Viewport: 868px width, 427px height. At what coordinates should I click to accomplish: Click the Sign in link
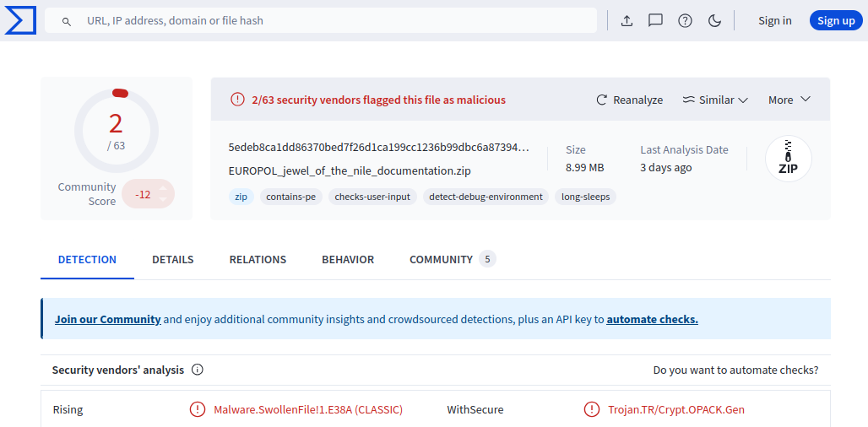pyautogui.click(x=774, y=21)
